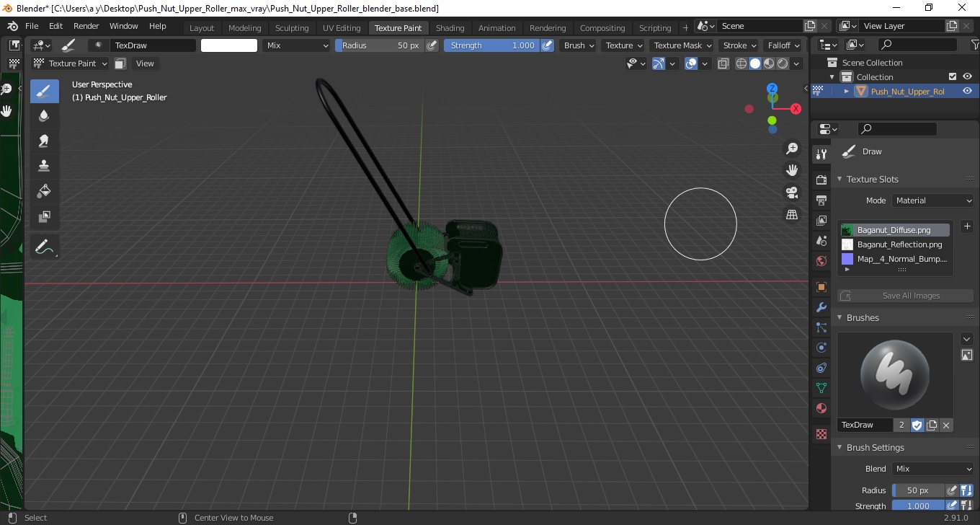
Task: Select the Mask tool
Action: point(44,216)
